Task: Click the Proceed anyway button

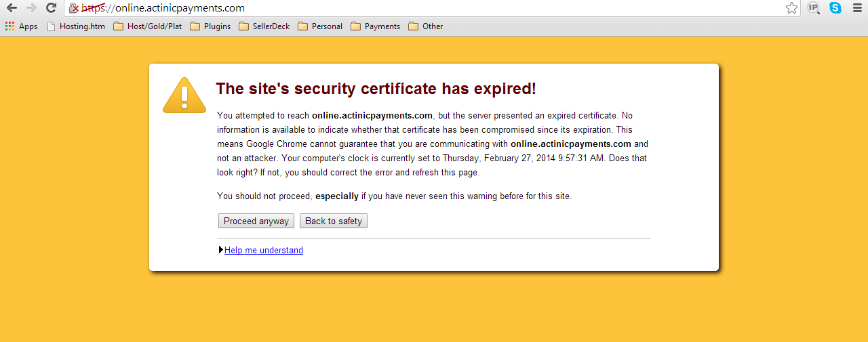Action: click(256, 221)
